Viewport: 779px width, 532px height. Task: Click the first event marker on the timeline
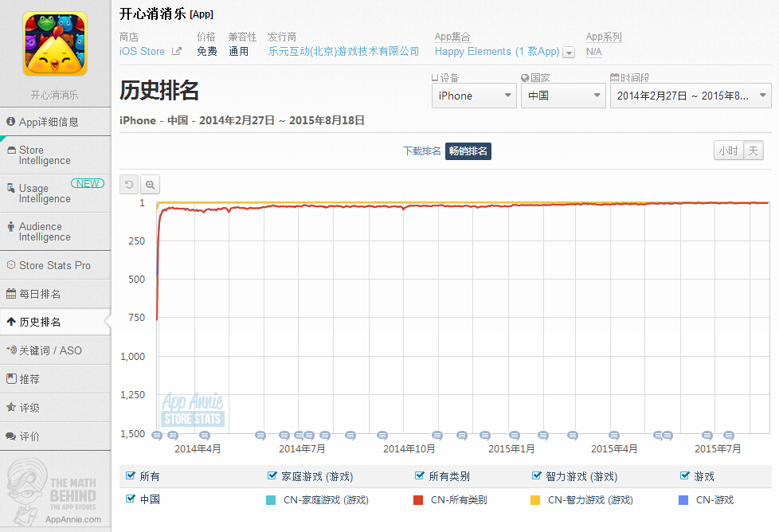(x=157, y=436)
